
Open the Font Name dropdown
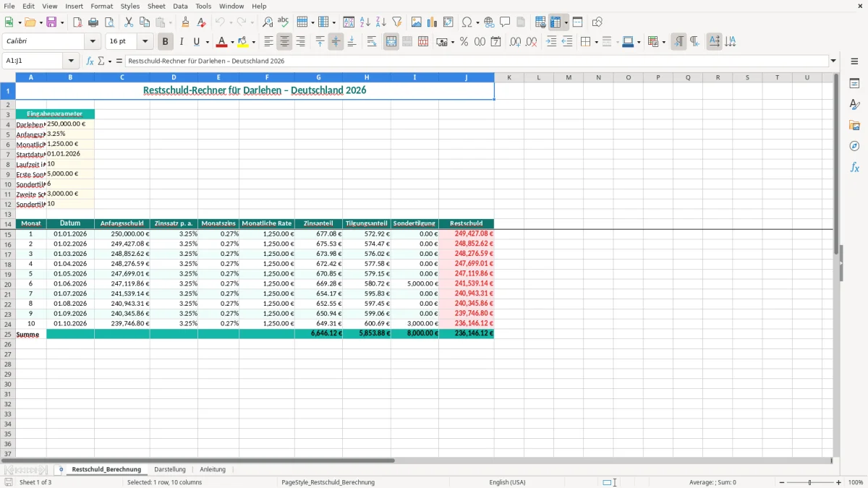click(93, 42)
